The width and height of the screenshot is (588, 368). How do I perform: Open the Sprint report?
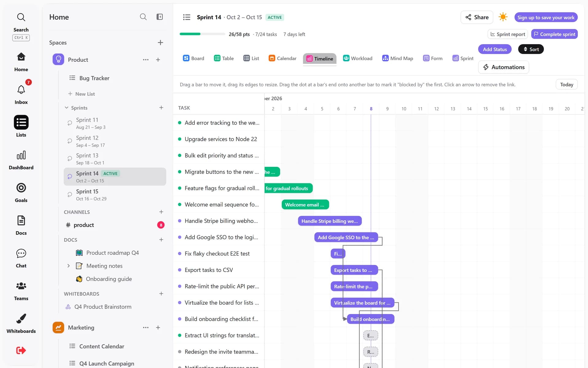[507, 34]
